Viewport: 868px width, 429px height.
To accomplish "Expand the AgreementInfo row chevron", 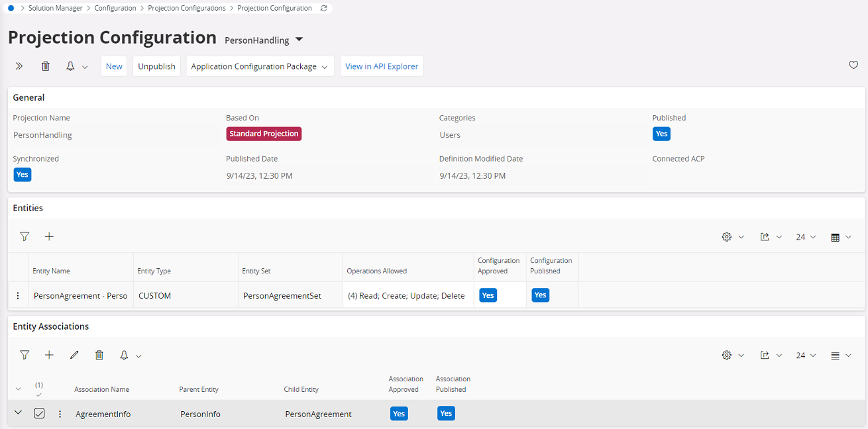I will pos(18,413).
